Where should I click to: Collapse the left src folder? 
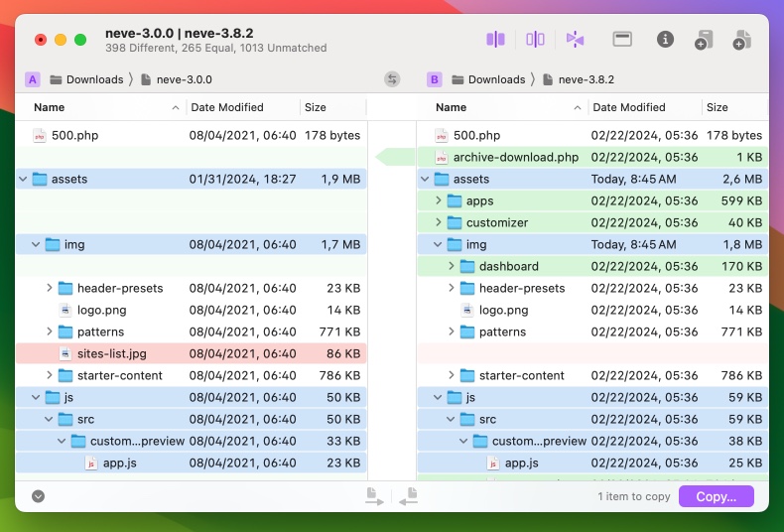click(49, 419)
